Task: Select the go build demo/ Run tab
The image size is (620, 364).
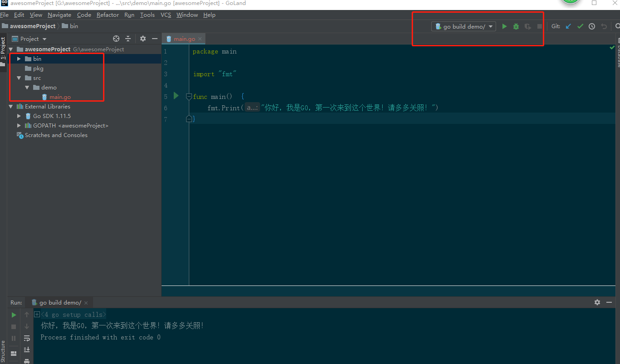Action: [x=60, y=302]
